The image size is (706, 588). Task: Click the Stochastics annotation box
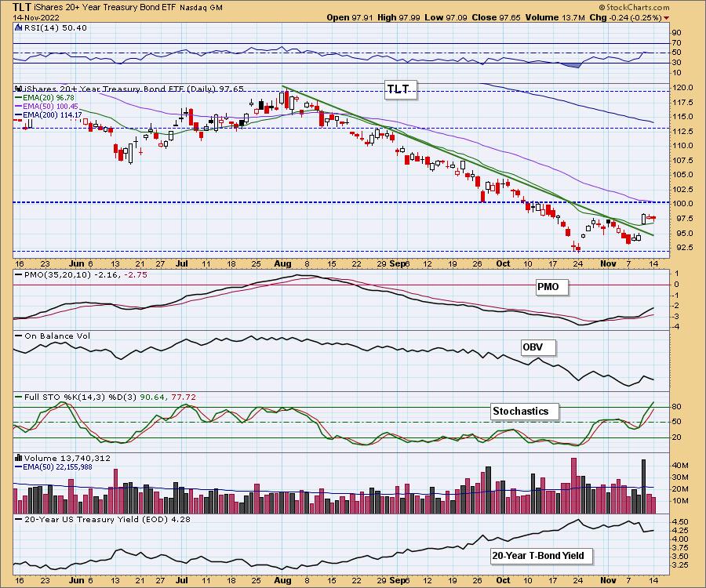pos(524,411)
